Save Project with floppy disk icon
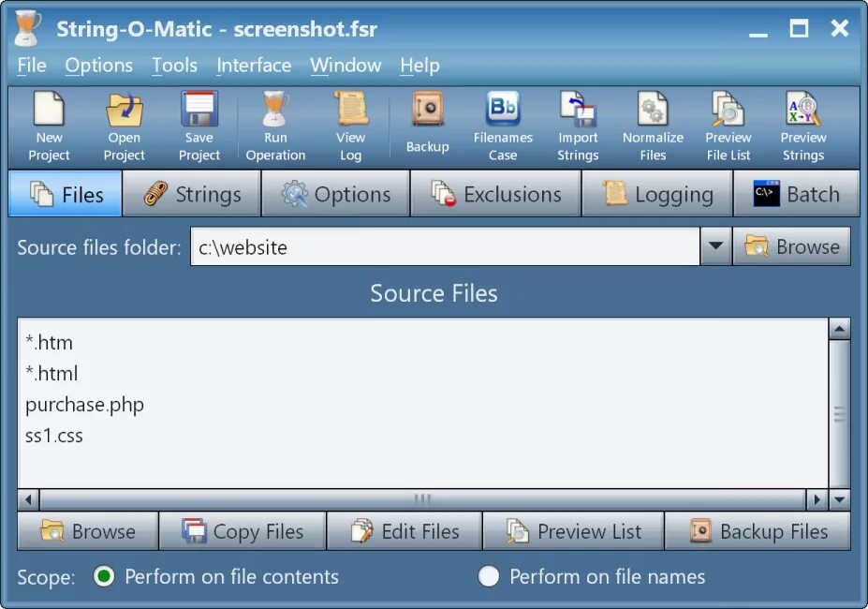This screenshot has width=868, height=609. coord(199,126)
